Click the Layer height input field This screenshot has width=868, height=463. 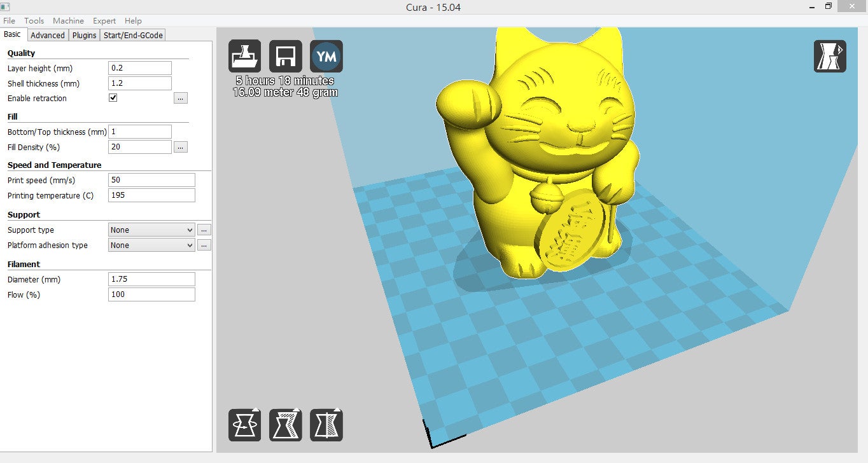tap(140, 68)
